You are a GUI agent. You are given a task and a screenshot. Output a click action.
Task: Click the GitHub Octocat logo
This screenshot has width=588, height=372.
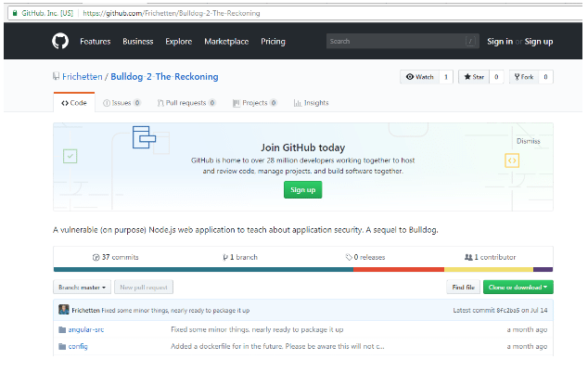[x=60, y=41]
